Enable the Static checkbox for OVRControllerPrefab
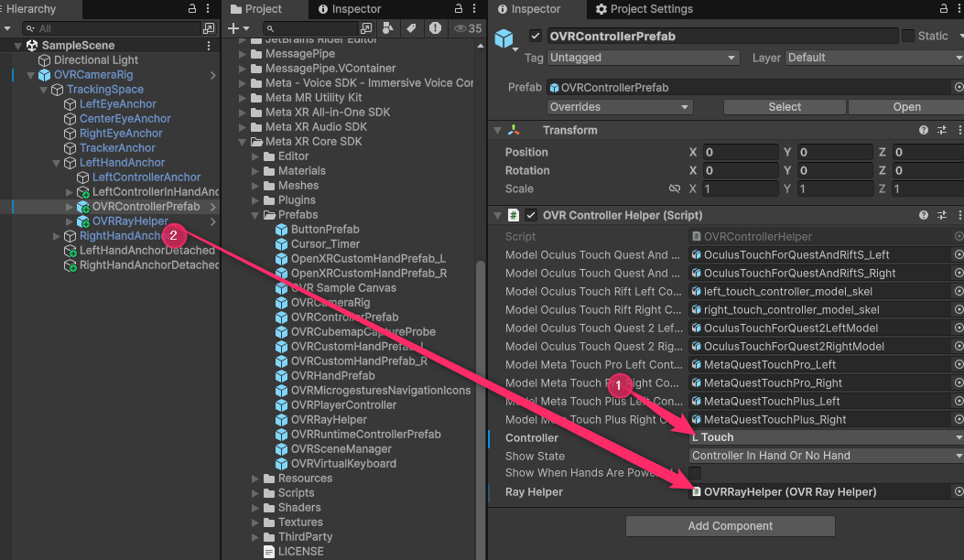The width and height of the screenshot is (964, 560). 908,36
